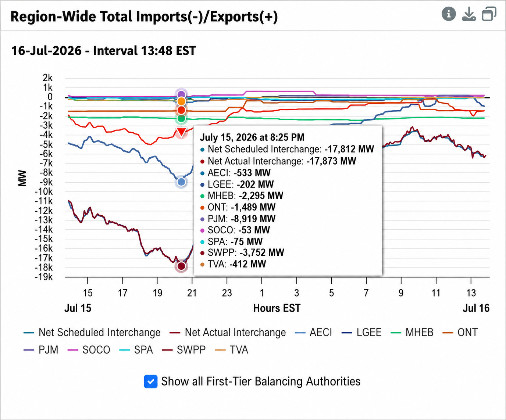The height and width of the screenshot is (420, 506).
Task: Click tooltip value -17,812 MW
Action: click(x=349, y=149)
